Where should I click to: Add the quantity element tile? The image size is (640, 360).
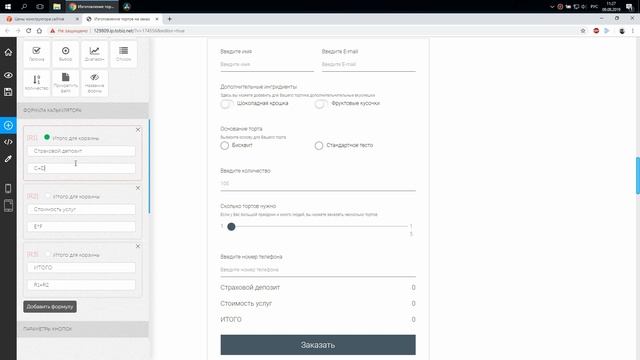coord(36,83)
